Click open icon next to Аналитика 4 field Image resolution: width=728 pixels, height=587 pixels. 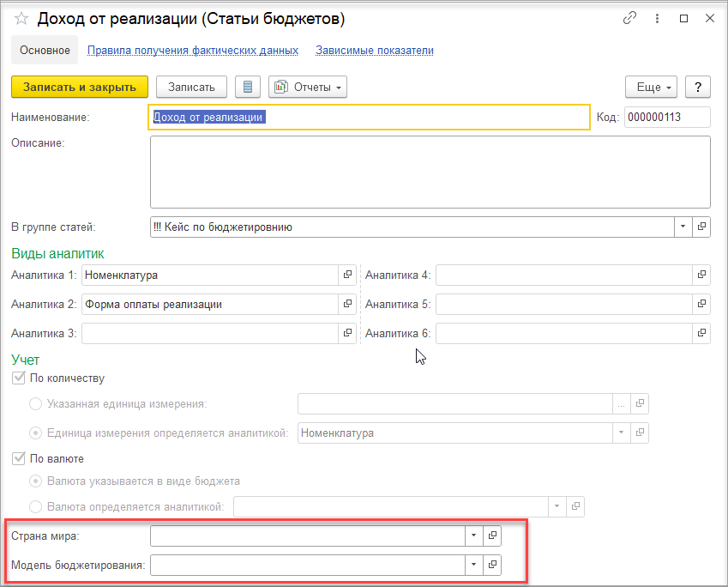point(701,275)
